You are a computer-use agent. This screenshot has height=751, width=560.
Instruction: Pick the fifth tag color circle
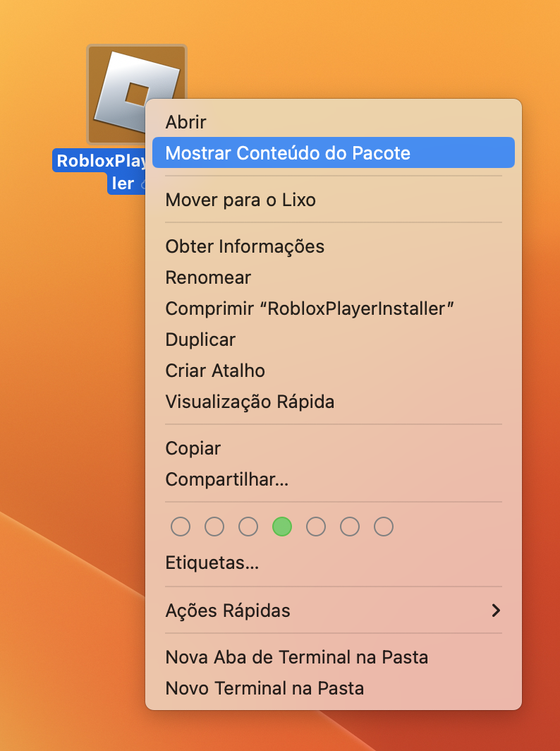(x=316, y=527)
